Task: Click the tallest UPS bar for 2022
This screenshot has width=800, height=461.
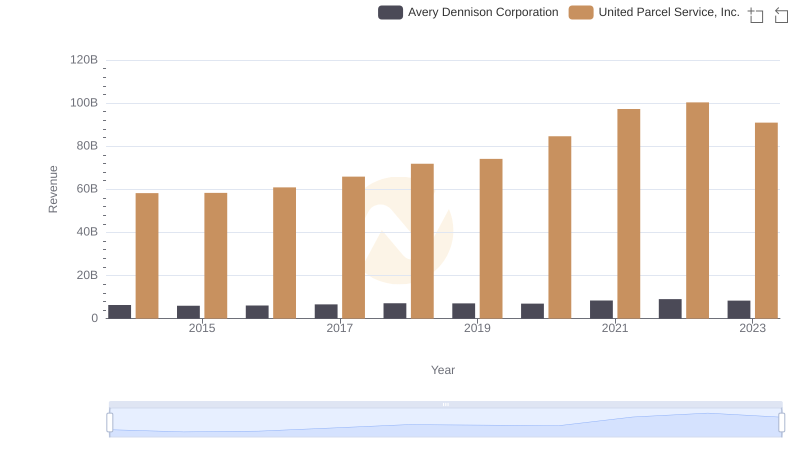Action: coord(697,211)
